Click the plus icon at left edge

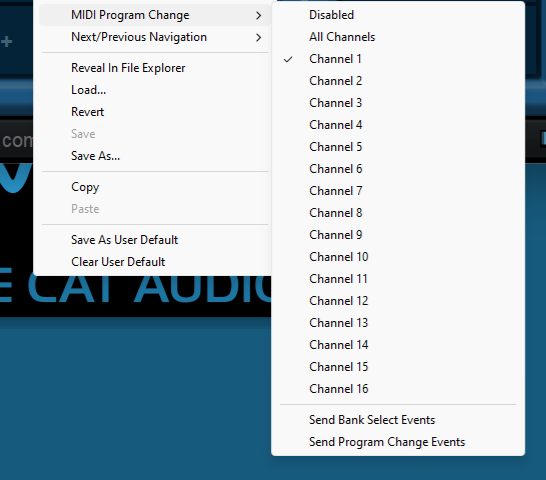(x=6, y=42)
